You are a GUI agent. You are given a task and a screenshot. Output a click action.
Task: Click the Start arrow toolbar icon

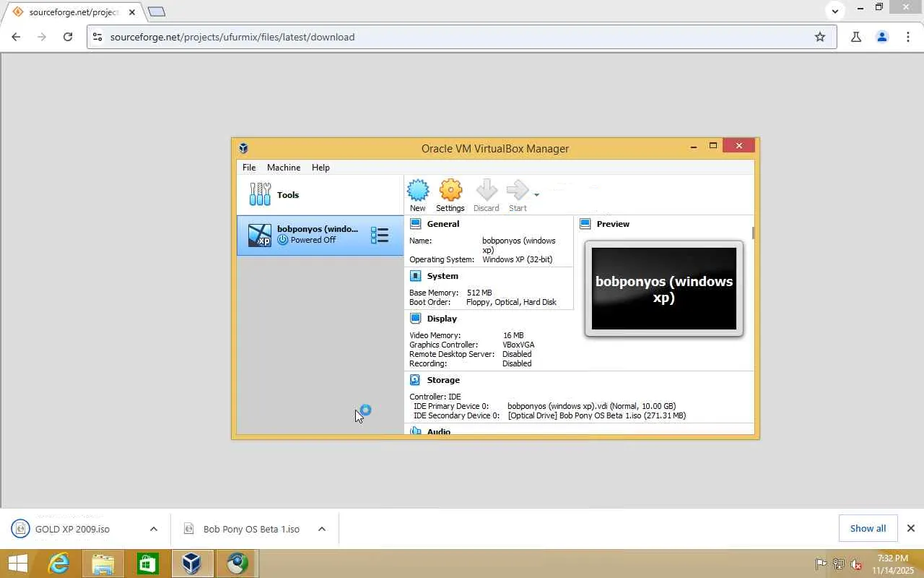click(x=518, y=196)
